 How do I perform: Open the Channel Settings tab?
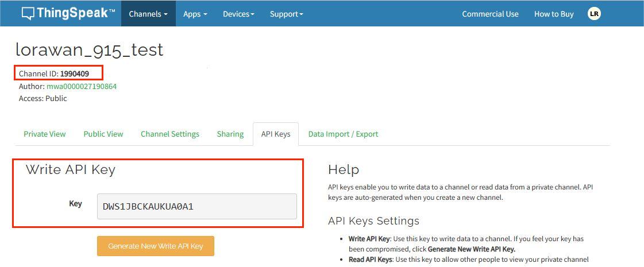click(170, 134)
